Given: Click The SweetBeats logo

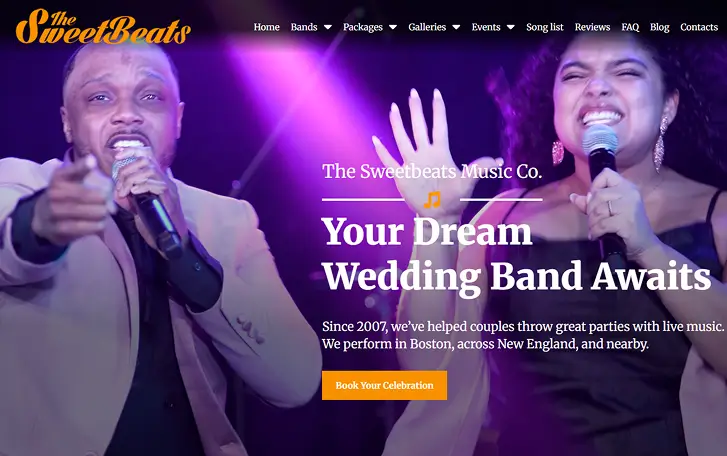Looking at the screenshot, I should (103, 26).
